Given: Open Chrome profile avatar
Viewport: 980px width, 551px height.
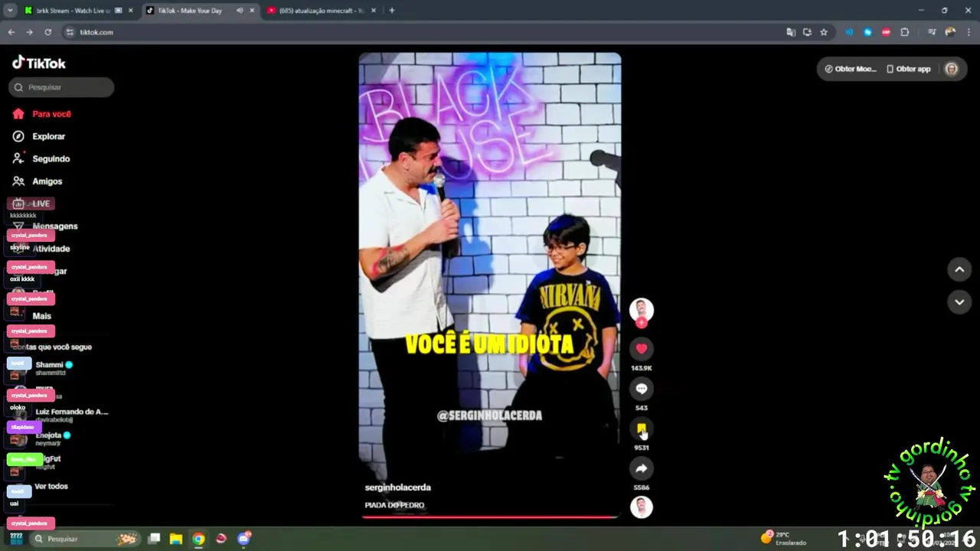Looking at the screenshot, I should tap(950, 32).
